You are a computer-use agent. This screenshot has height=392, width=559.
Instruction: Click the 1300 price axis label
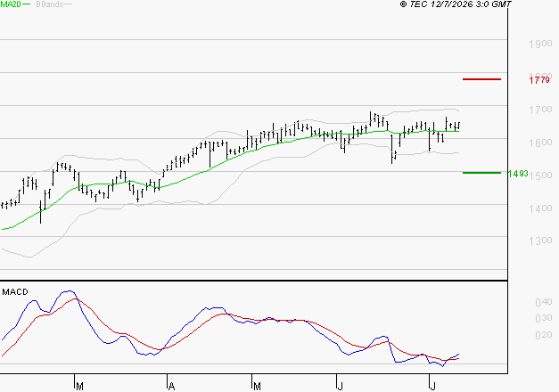[540, 241]
